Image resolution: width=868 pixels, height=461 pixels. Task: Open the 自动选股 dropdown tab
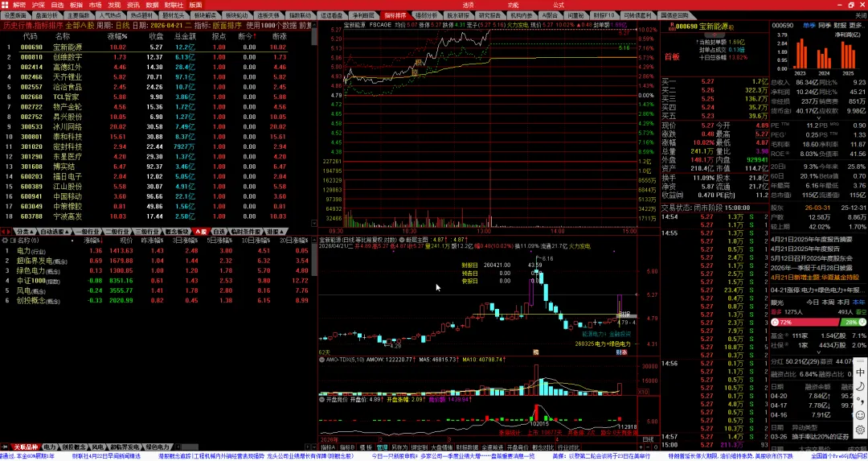click(54, 231)
